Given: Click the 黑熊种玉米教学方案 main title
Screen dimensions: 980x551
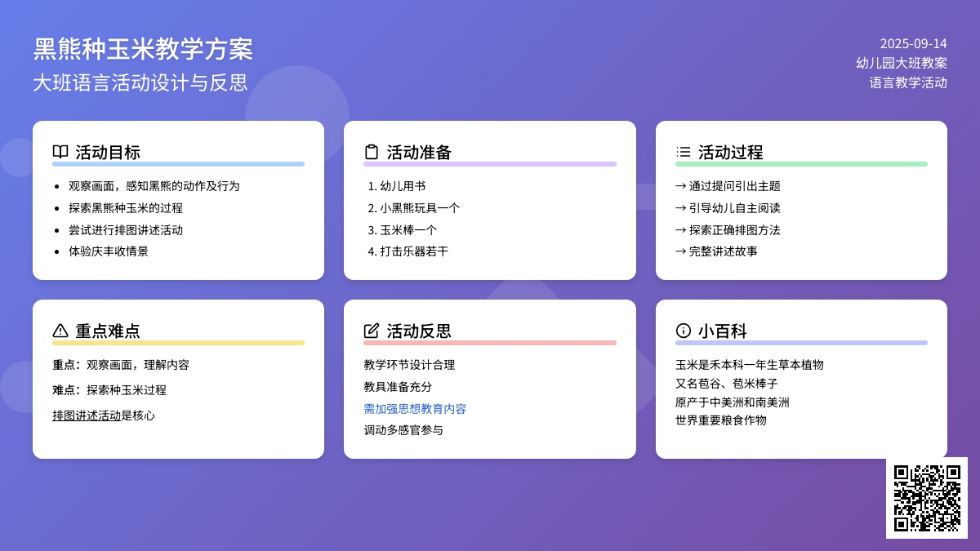Looking at the screenshot, I should (143, 49).
